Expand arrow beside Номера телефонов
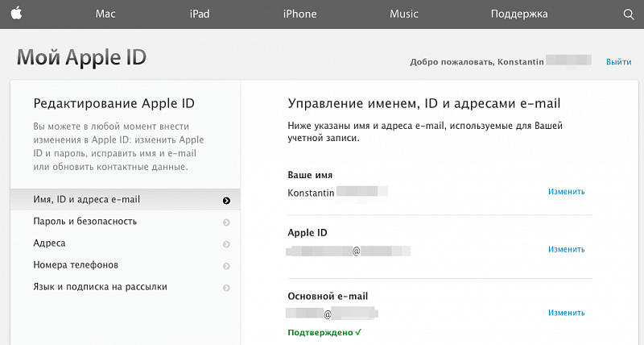 point(227,265)
